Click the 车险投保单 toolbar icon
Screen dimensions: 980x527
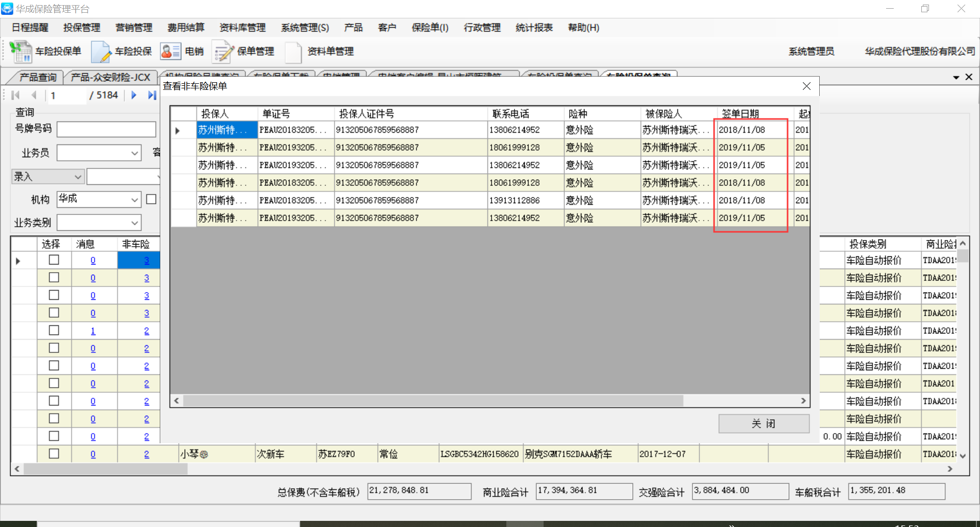point(21,52)
